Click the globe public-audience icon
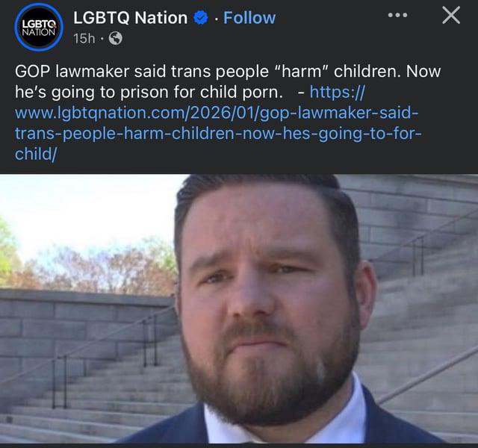Screen dimensions: 478x448 116,38
